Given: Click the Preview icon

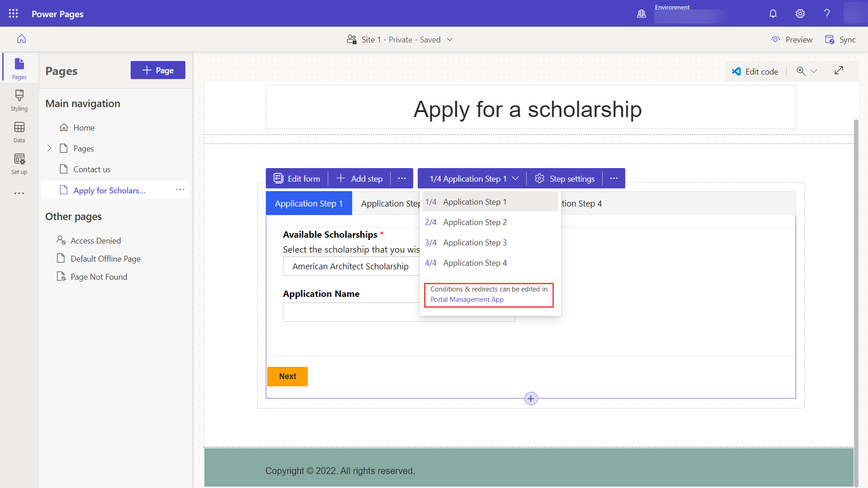Looking at the screenshot, I should (776, 39).
